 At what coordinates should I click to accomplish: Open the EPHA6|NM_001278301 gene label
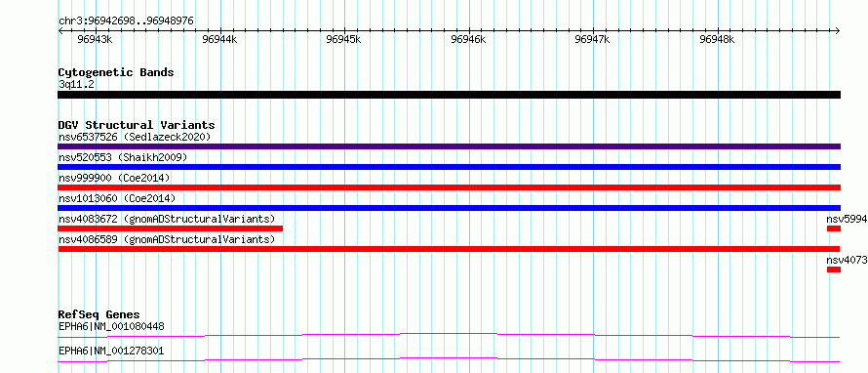[x=111, y=351]
